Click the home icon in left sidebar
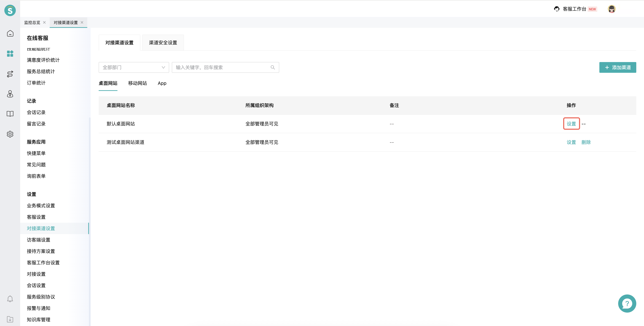This screenshot has width=644, height=326. [10, 34]
